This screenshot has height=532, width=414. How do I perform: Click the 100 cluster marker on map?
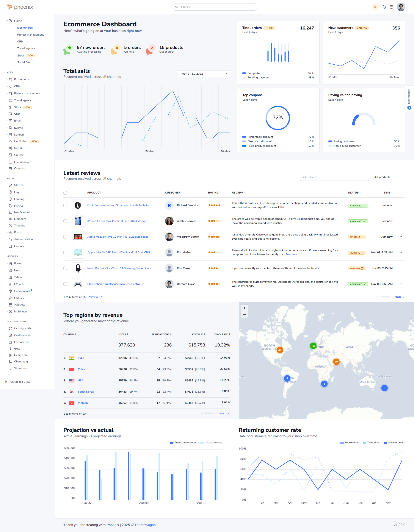[x=313, y=345]
